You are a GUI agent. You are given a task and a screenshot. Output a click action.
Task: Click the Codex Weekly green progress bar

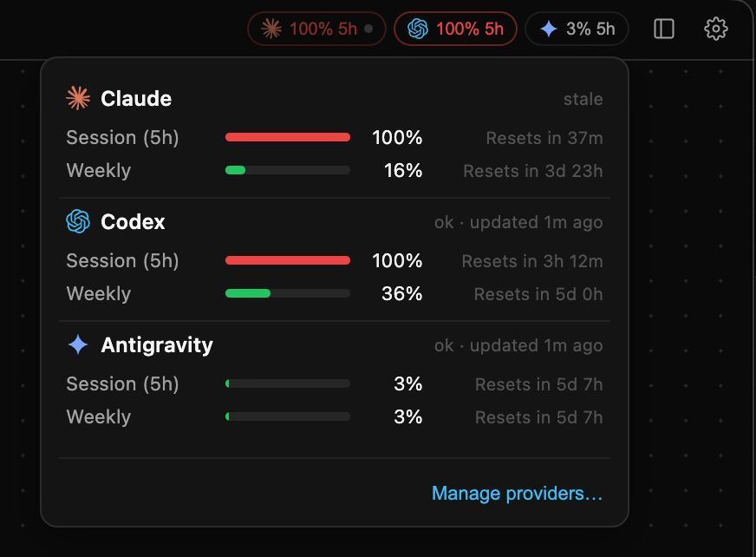tap(288, 293)
